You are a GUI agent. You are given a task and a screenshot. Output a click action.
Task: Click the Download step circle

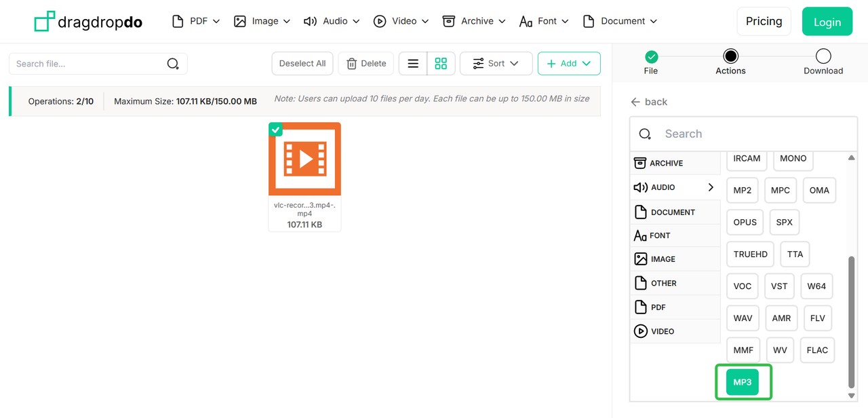pos(823,56)
